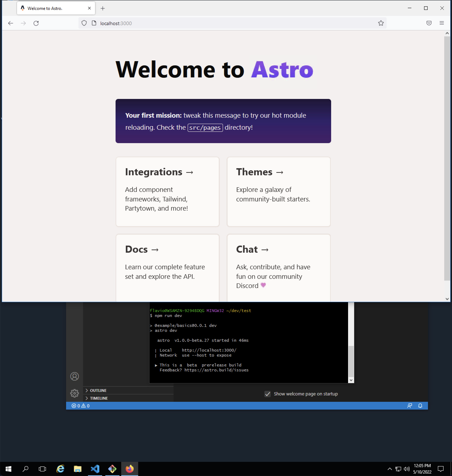Open a new browser tab
Viewport: 452px width, 476px height.
[103, 8]
